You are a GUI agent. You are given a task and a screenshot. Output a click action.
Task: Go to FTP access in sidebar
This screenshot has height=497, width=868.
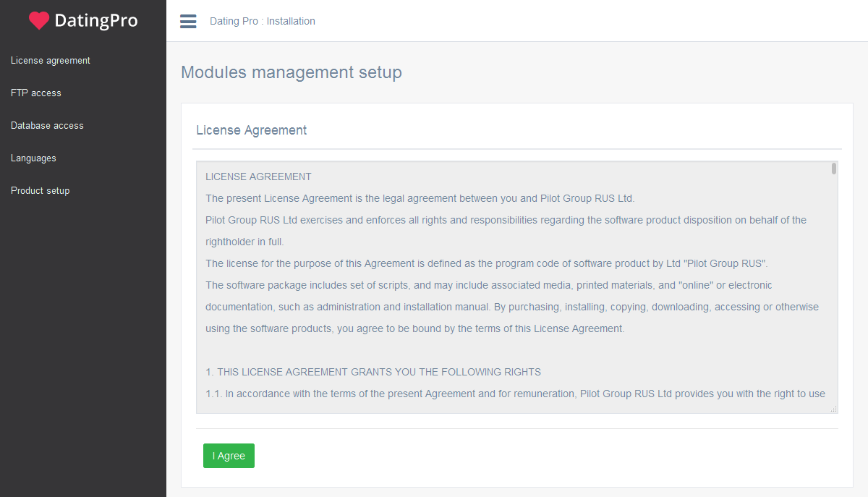36,93
